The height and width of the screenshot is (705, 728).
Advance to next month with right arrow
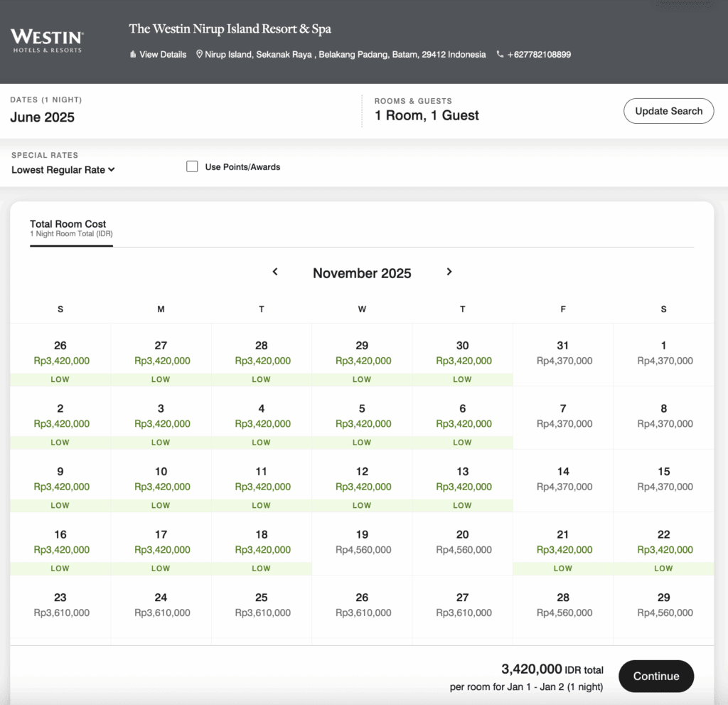(449, 272)
